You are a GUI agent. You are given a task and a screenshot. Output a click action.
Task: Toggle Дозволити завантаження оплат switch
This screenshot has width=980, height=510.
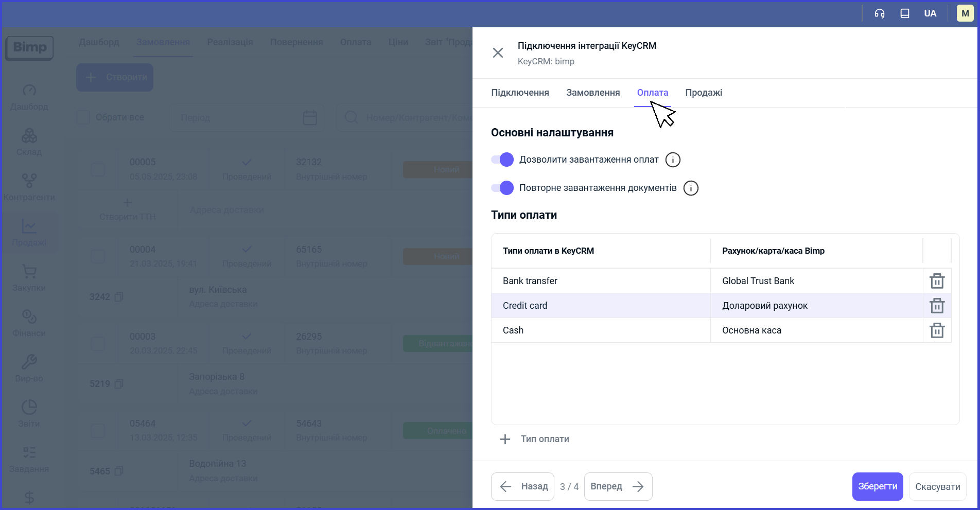point(502,160)
